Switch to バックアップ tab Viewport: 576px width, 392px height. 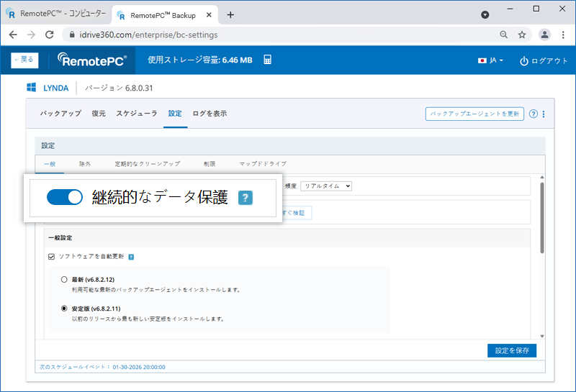coord(60,114)
